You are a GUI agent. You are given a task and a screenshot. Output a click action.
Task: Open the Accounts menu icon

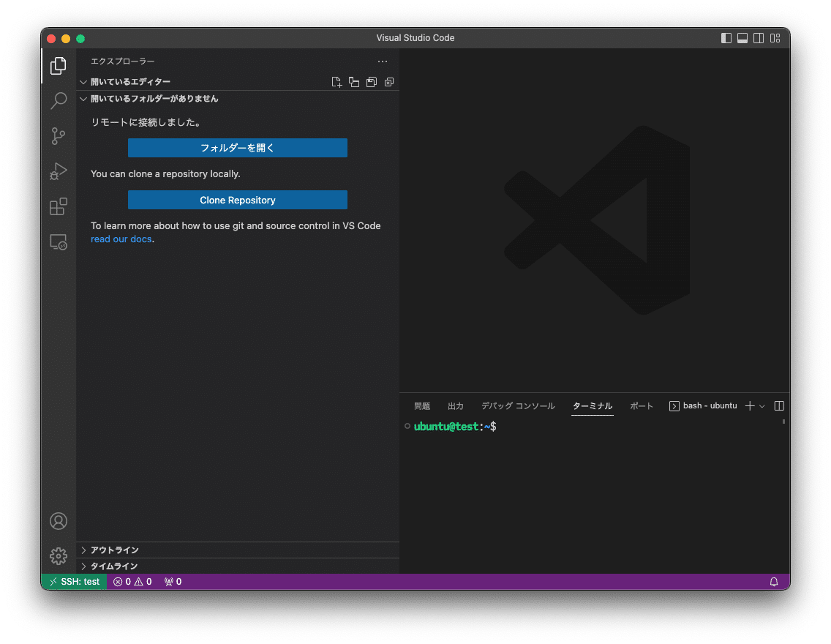coord(59,521)
